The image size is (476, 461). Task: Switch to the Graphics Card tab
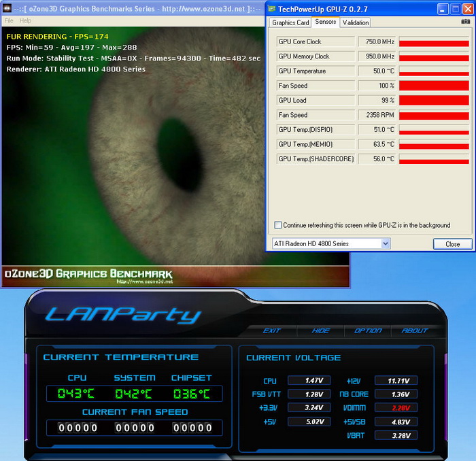click(290, 22)
